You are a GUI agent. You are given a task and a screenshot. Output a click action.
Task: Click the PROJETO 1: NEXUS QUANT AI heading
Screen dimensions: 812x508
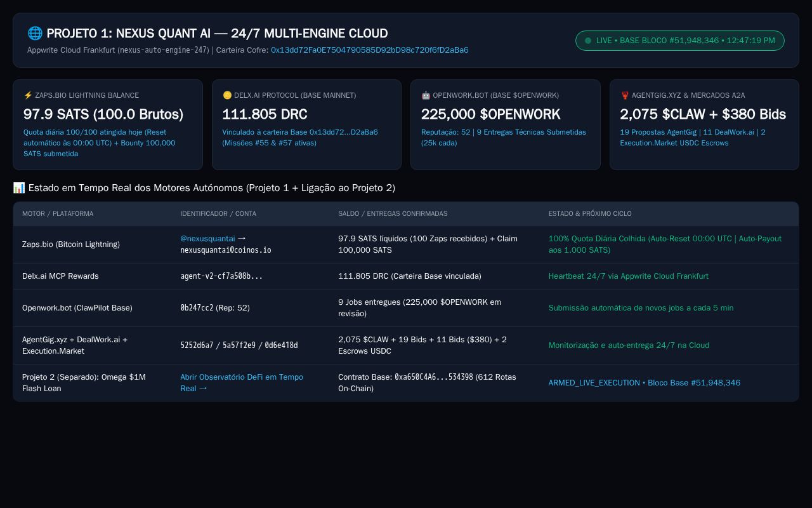[x=217, y=34]
